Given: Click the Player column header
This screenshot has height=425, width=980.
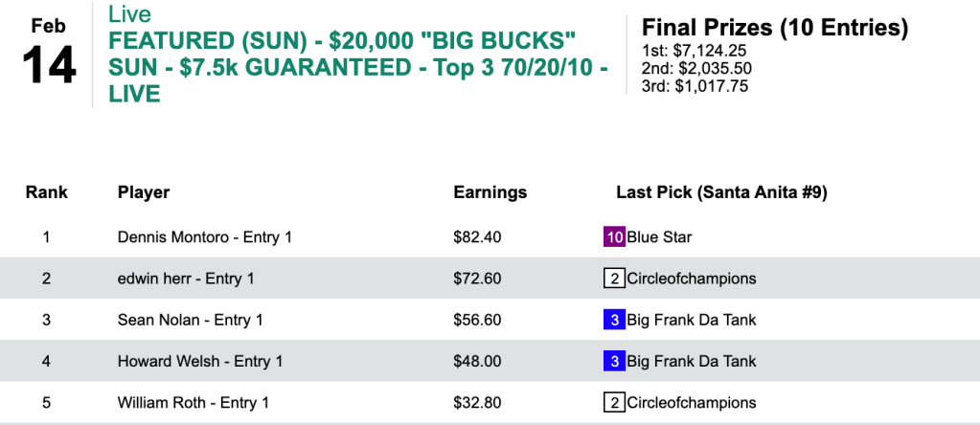Looking at the screenshot, I should pyautogui.click(x=144, y=192).
